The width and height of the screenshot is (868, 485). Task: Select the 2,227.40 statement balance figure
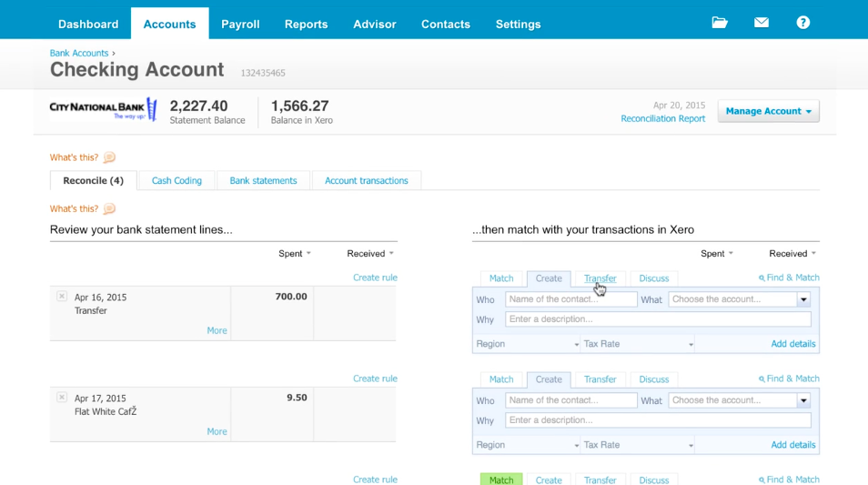(x=198, y=106)
